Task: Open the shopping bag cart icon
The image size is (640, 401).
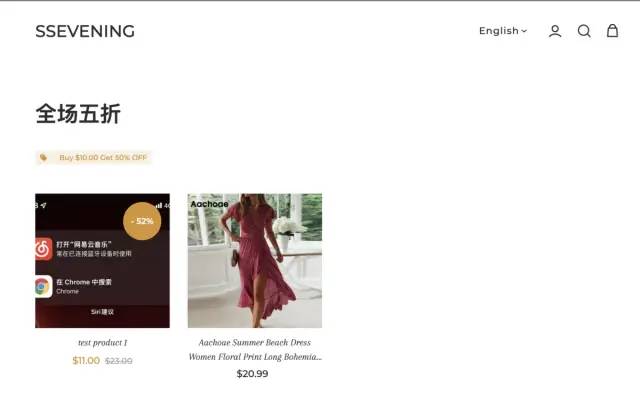Action: click(x=612, y=31)
